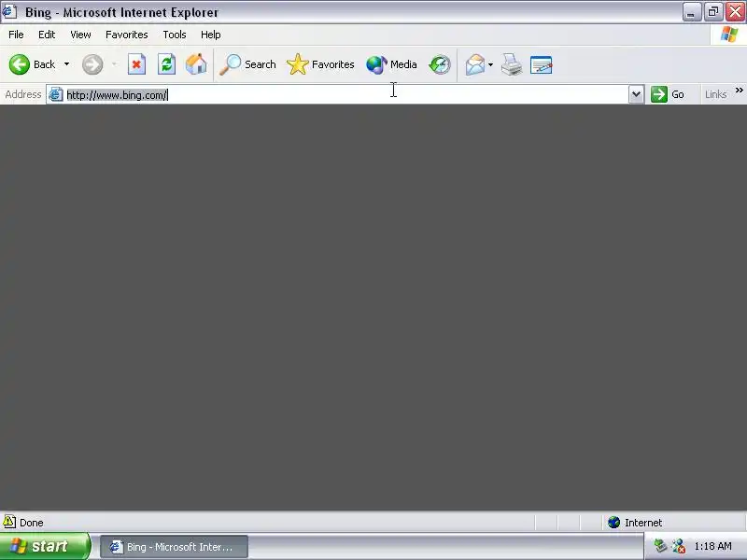Screen dimensions: 747x560
Task: Open the Tools menu
Action: pyautogui.click(x=175, y=35)
